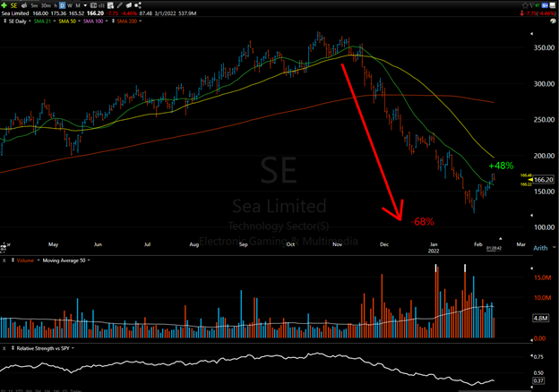
Task: Switch to the Monthly 'M' timeframe
Action: [78, 5]
